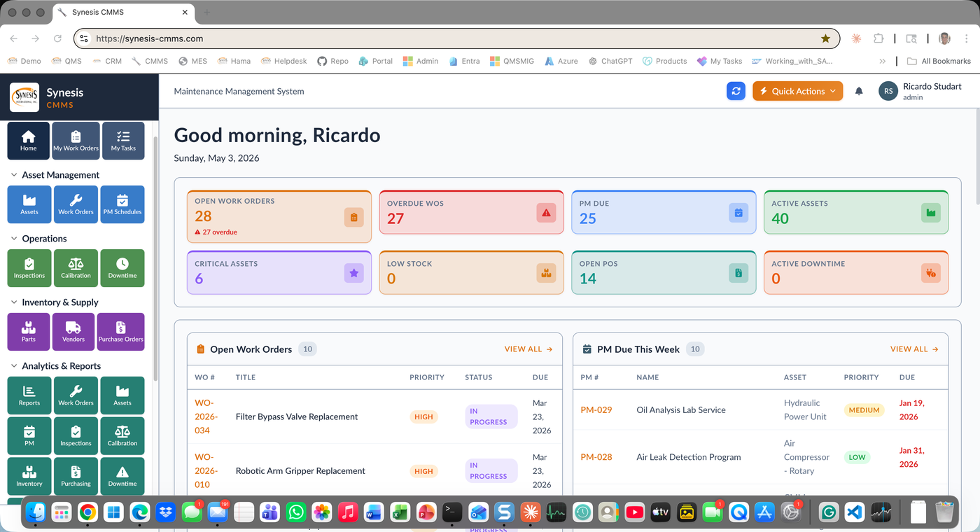Image resolution: width=980 pixels, height=532 pixels.
Task: Click the My Tasks bookmark
Action: (720, 61)
